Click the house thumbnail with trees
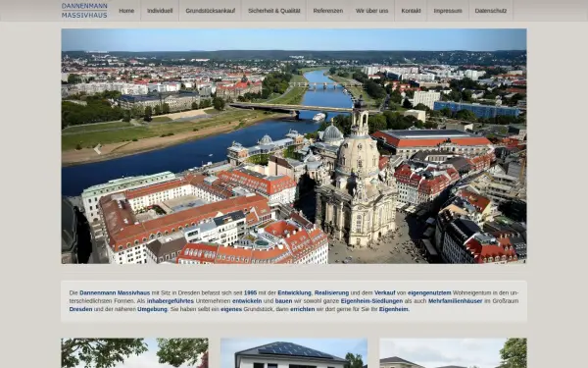 click(x=134, y=353)
